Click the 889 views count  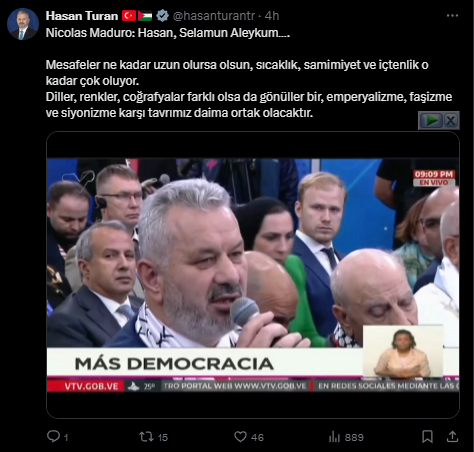(x=354, y=437)
